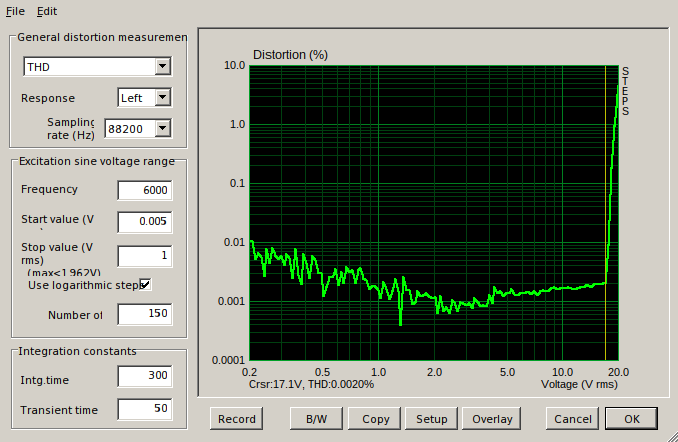This screenshot has height=442, width=678.
Task: Click the Overlay button
Action: coord(492,419)
